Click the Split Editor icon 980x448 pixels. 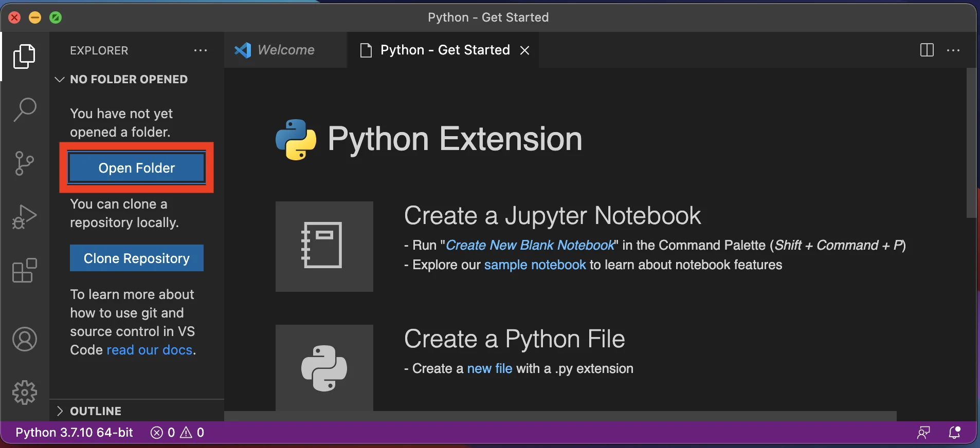(x=927, y=50)
